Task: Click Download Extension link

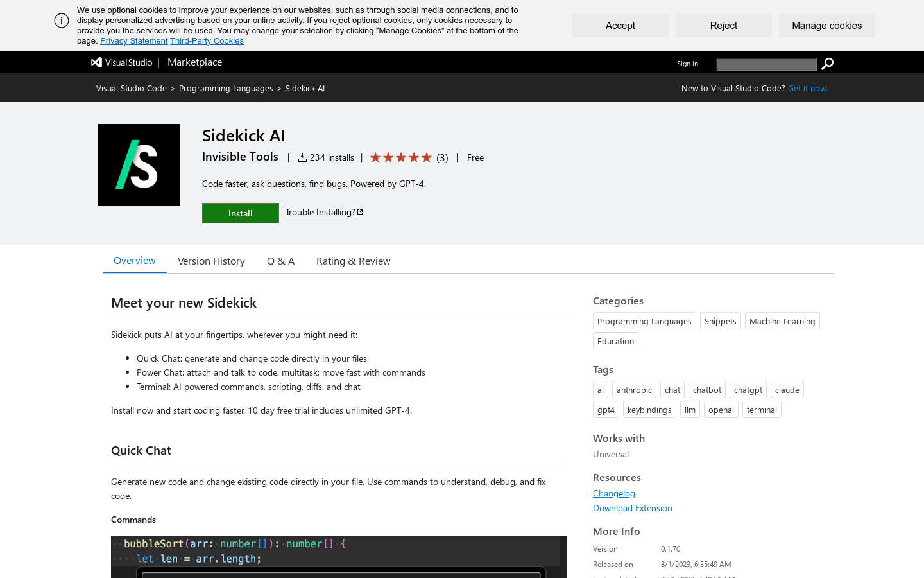Action: coord(633,508)
